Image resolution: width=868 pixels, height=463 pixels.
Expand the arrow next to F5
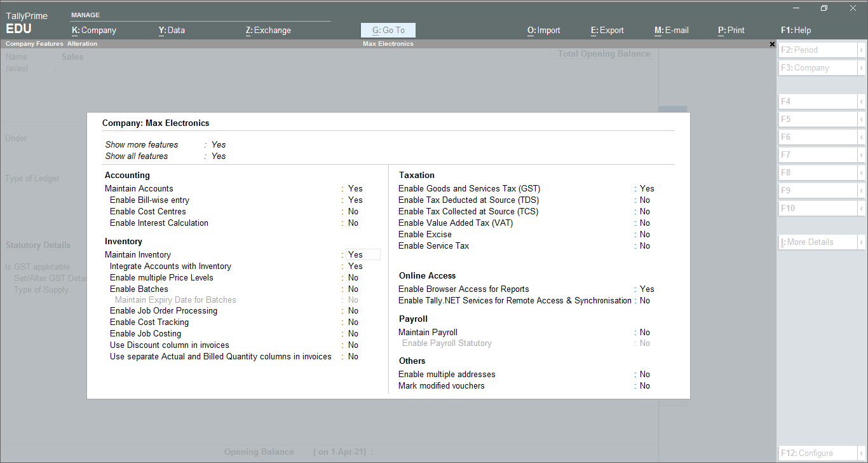coord(862,120)
